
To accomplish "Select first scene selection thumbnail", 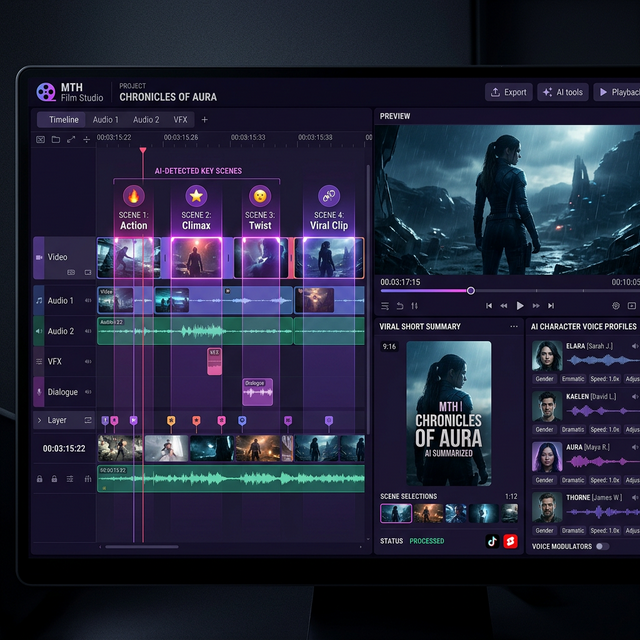I will (396, 513).
